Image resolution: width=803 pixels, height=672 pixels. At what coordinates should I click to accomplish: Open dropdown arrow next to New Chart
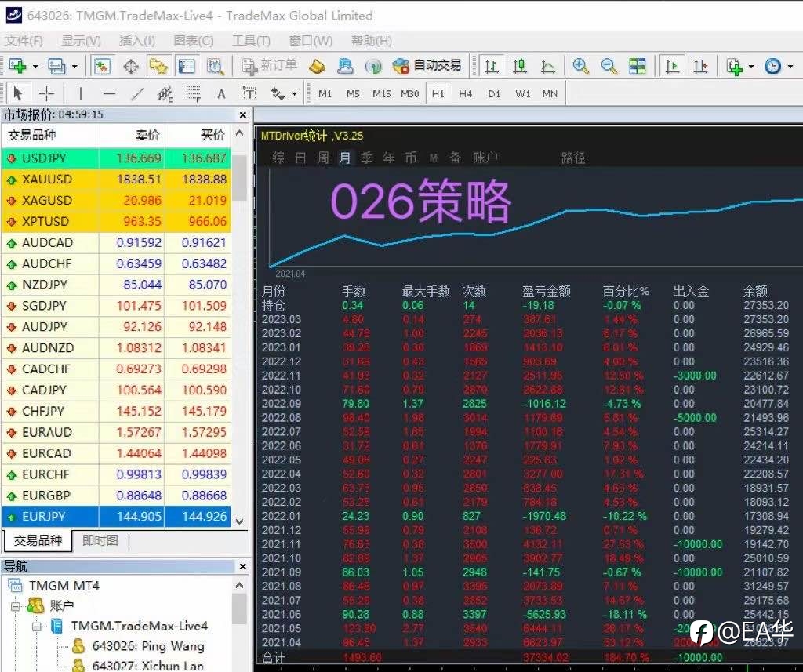coord(35,67)
